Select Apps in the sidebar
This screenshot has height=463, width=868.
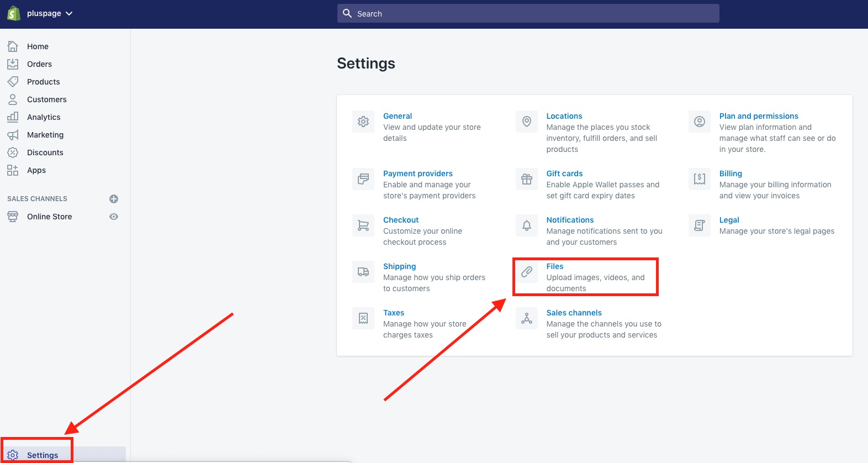(x=36, y=170)
